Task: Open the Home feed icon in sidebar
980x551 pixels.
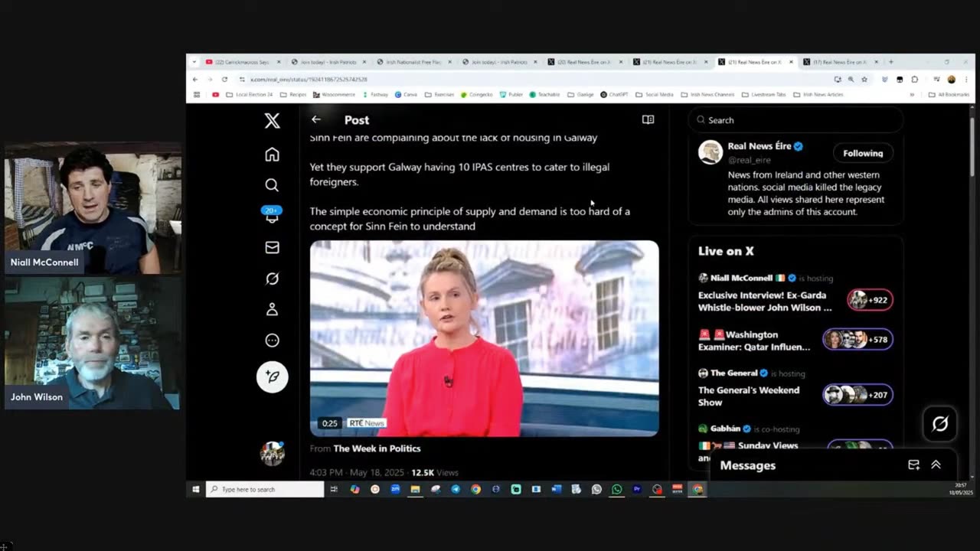Action: [x=272, y=155]
